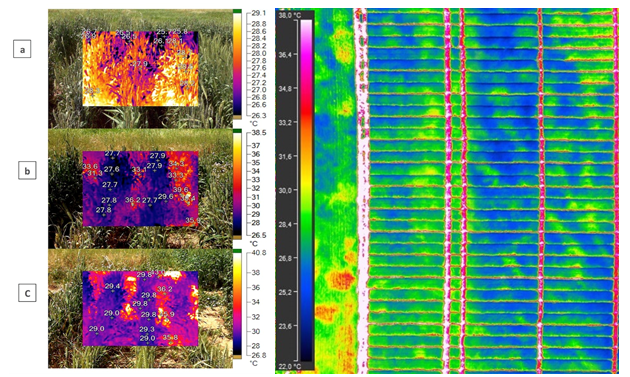Click the "29" tick on panel b scale
Screen dimensions: 630x377
(x=256, y=214)
